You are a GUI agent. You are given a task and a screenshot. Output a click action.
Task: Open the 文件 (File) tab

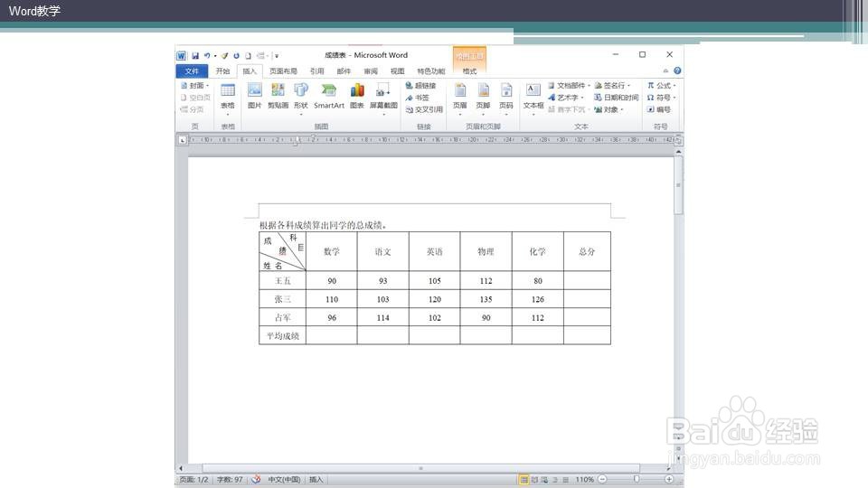[x=192, y=70]
